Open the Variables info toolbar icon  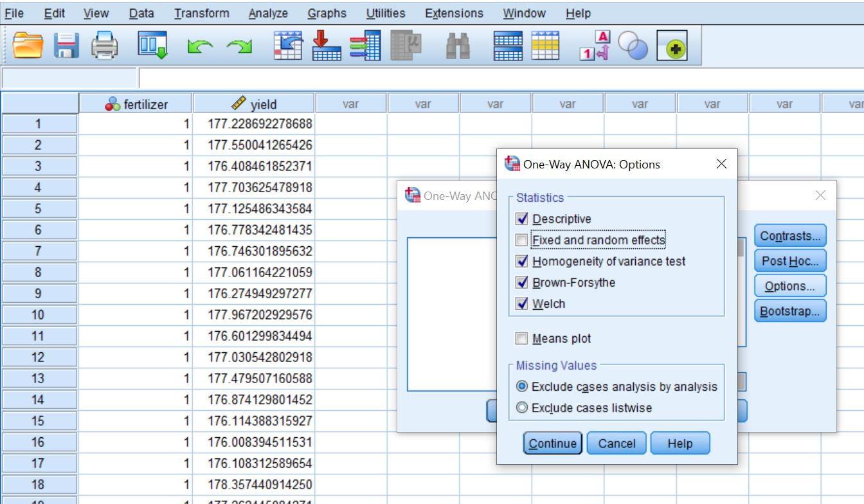(365, 47)
